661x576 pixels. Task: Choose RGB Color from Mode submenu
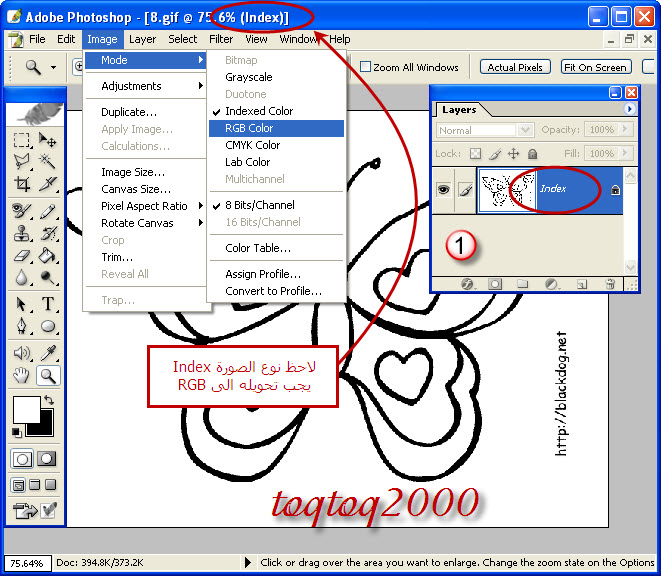point(249,128)
